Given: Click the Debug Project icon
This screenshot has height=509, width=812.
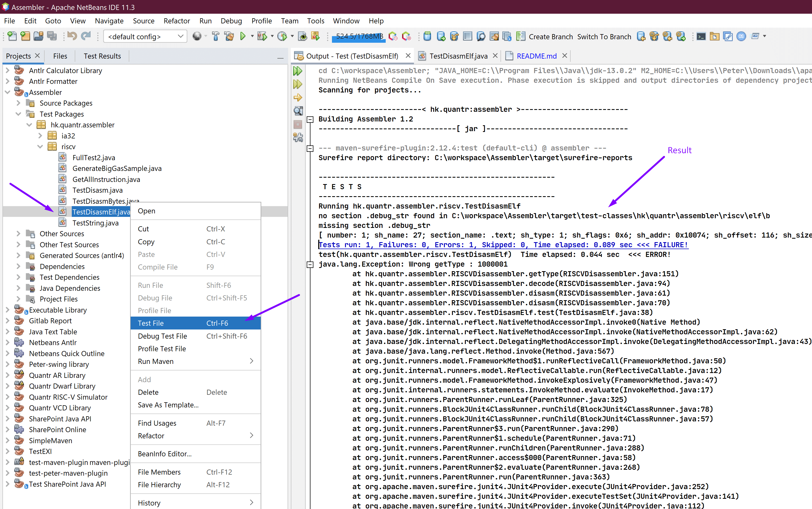Looking at the screenshot, I should coord(262,36).
